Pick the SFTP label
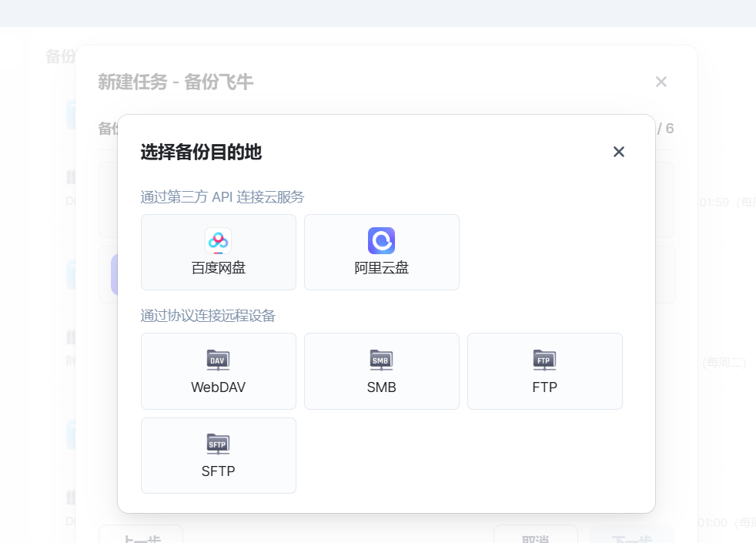The height and width of the screenshot is (543, 756). tap(219, 471)
